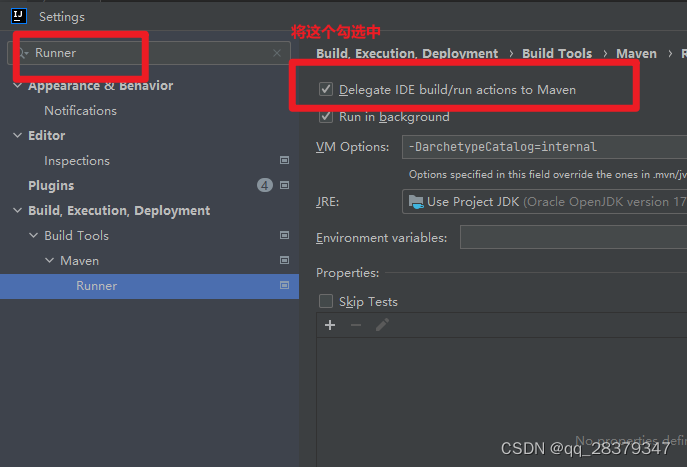Select the Build Tools settings page
Screen dimensions: 687x467
[x=77, y=236]
